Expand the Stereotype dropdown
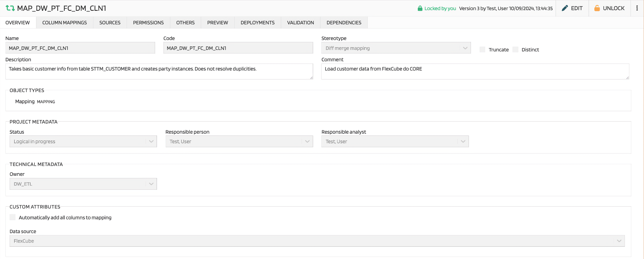 click(395, 48)
